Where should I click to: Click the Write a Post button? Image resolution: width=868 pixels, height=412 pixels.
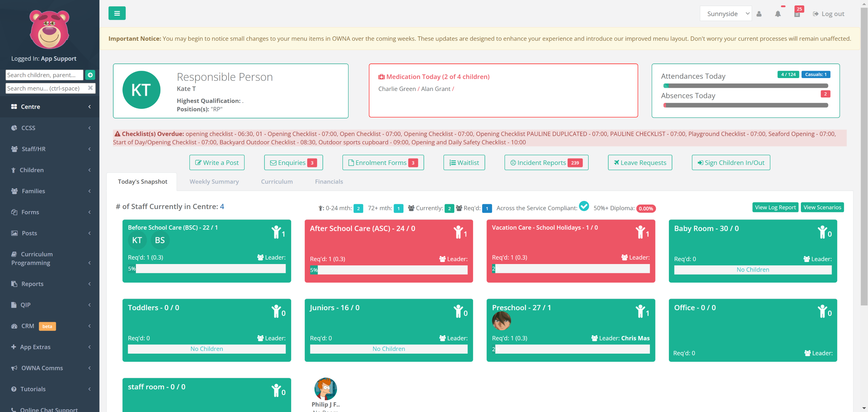click(x=217, y=163)
